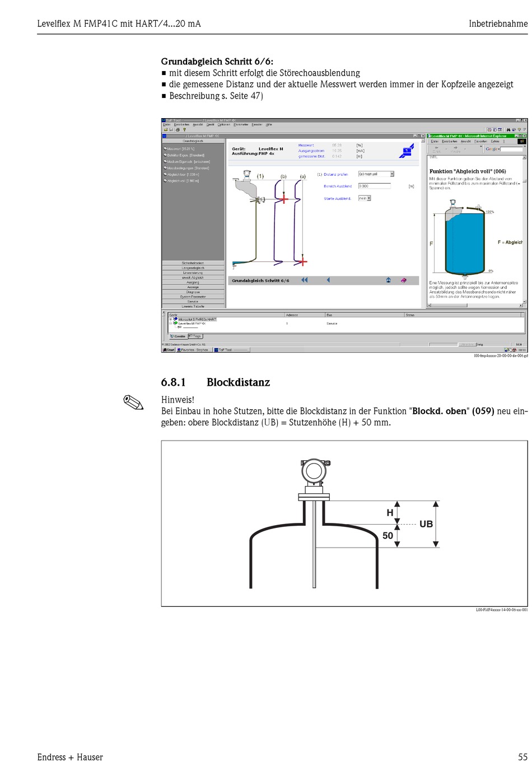Open Favoriten menu in Internet Explorer
The image size is (532, 767).
481,141
